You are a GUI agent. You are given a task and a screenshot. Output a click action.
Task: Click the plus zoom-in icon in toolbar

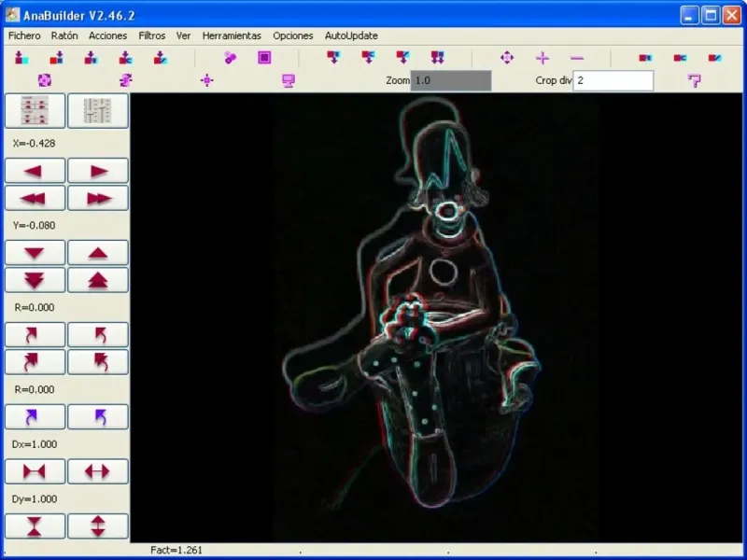point(543,58)
